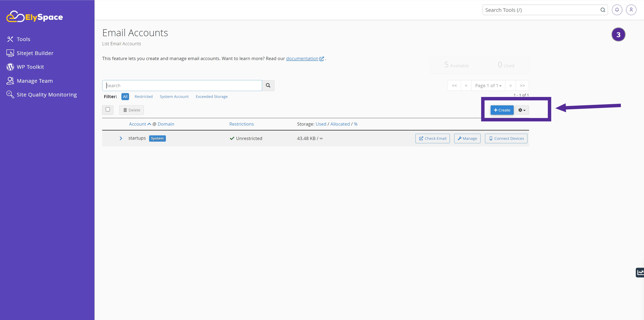Image resolution: width=644 pixels, height=320 pixels.
Task: Sort by Restrictions column
Action: [241, 124]
